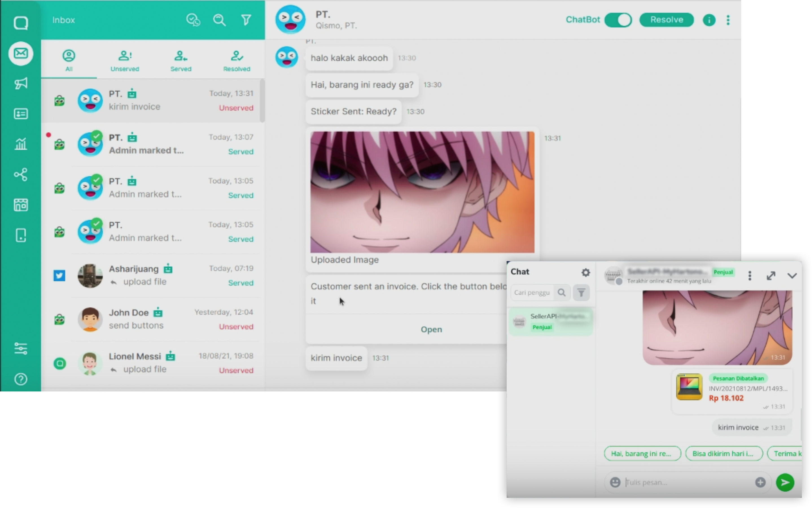Click the 'Sticker Sent: Ready?' message
This screenshot has height=508, width=812.
(353, 111)
